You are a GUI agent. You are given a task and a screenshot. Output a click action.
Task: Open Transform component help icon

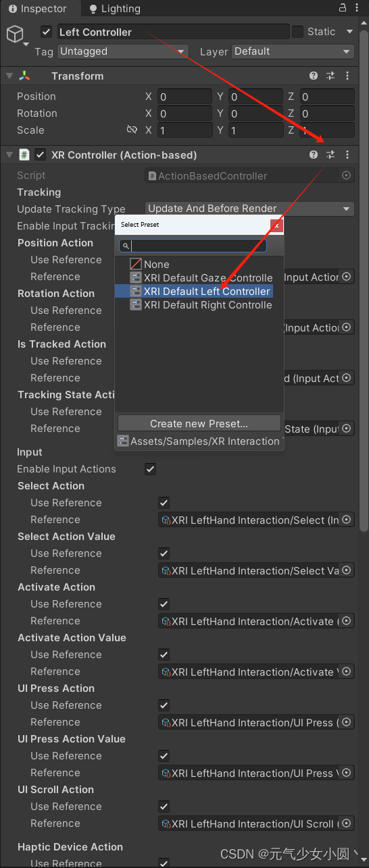[x=314, y=76]
